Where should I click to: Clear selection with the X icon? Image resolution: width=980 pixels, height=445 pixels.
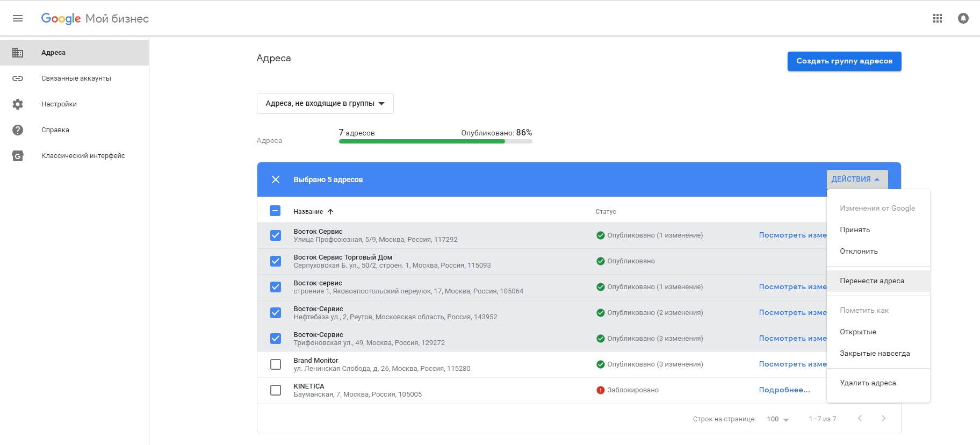[x=276, y=180]
